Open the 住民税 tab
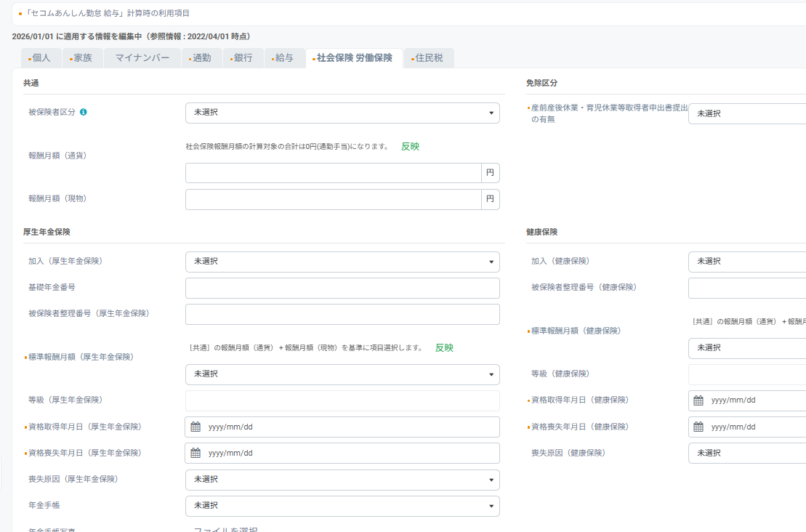 pyautogui.click(x=428, y=58)
